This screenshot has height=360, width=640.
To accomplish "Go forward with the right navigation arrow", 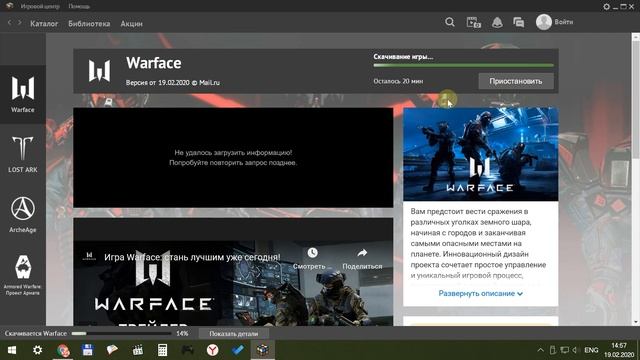I will 20,23.
